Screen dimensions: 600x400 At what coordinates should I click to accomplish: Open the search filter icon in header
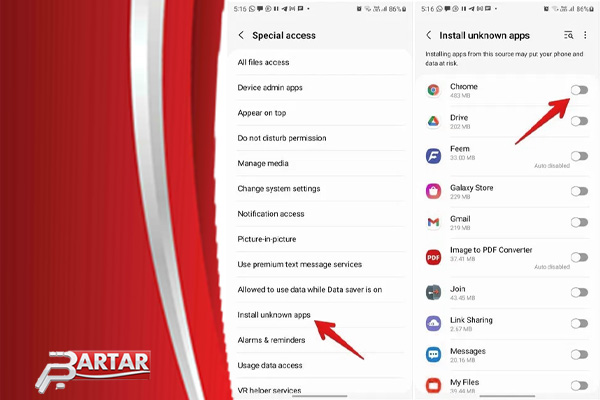[569, 35]
